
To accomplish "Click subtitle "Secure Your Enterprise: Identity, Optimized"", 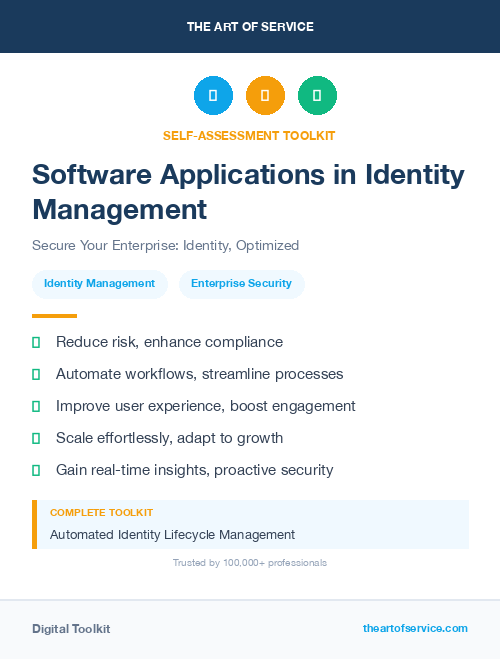I will pyautogui.click(x=166, y=245).
